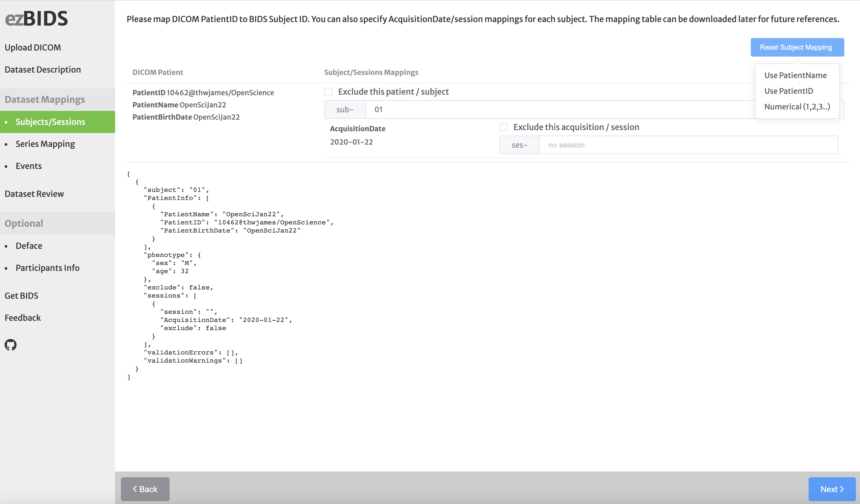Click the AcquisitionDate label
This screenshot has height=504, width=860.
(358, 129)
